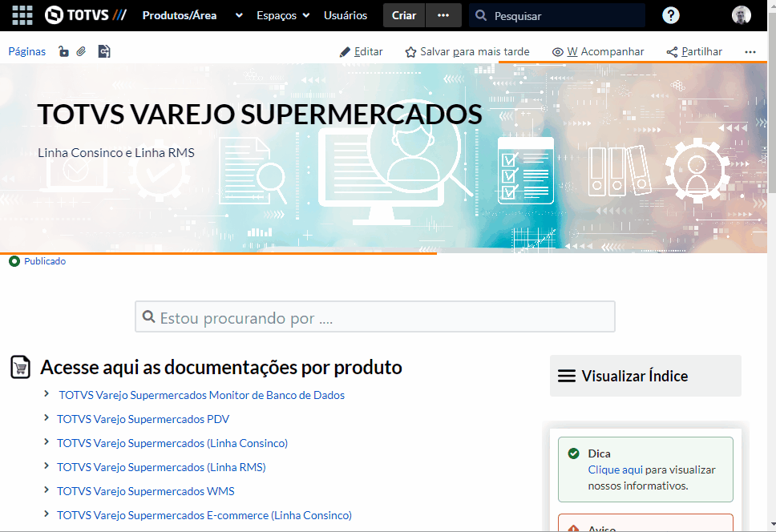The height and width of the screenshot is (532, 776).
Task: Expand the Supermercados WMS item
Action: point(46,490)
